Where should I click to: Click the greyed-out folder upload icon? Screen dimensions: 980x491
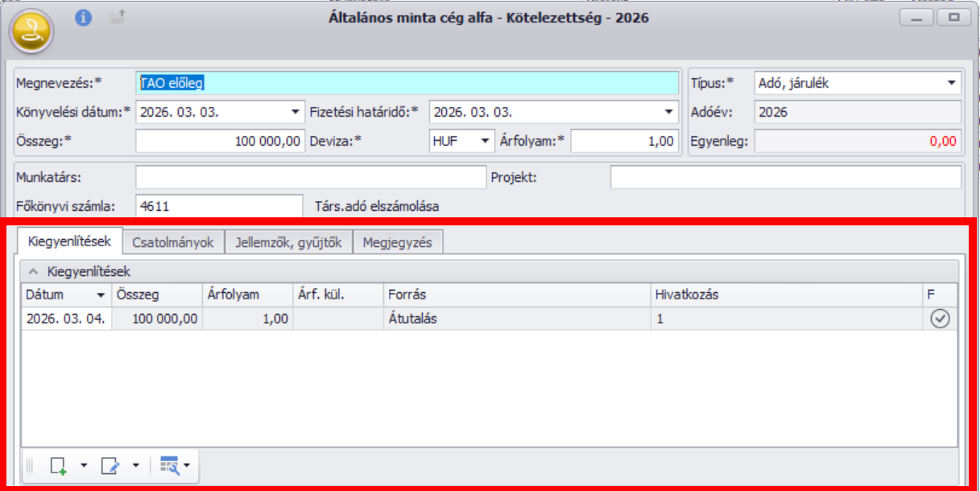(118, 17)
